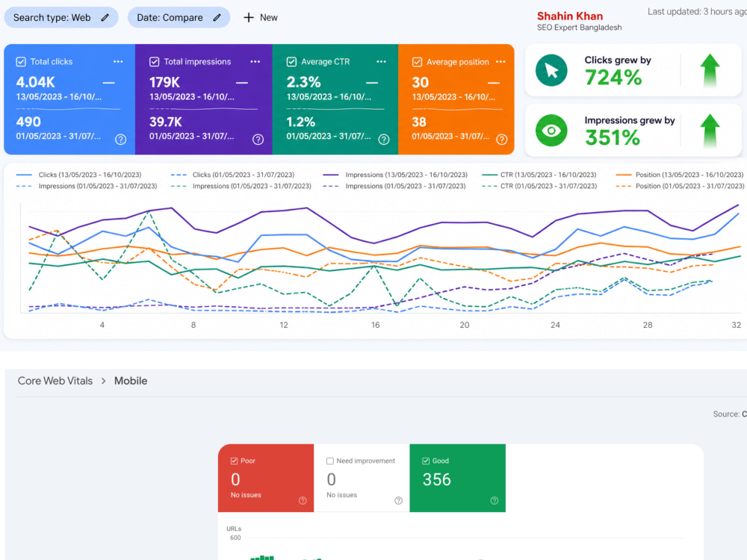Image resolution: width=747 pixels, height=560 pixels.
Task: Show help for the Total impressions card
Action: [258, 140]
